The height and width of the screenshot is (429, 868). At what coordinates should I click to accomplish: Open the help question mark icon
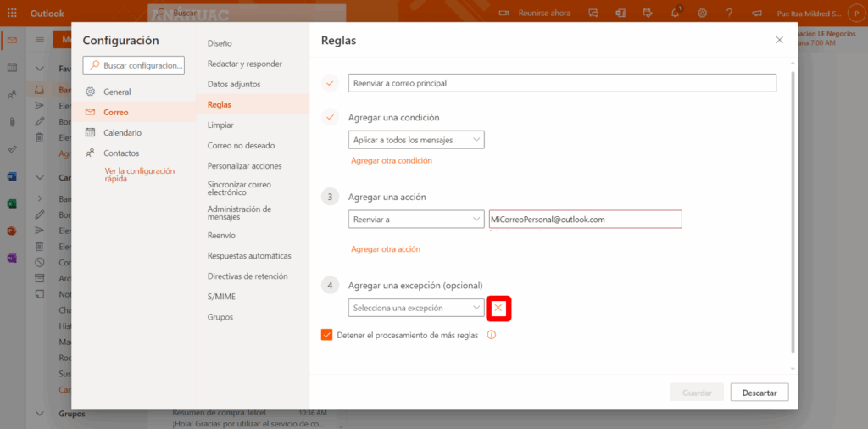pos(729,13)
